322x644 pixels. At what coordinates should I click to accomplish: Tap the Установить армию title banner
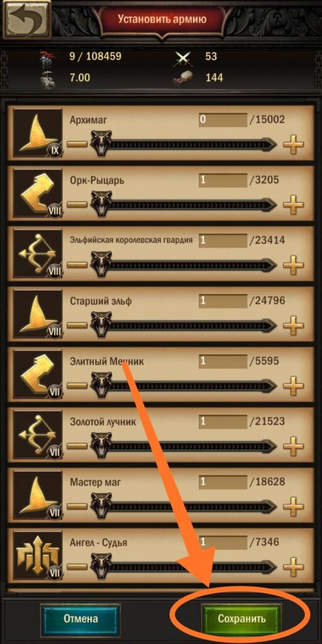click(162, 19)
